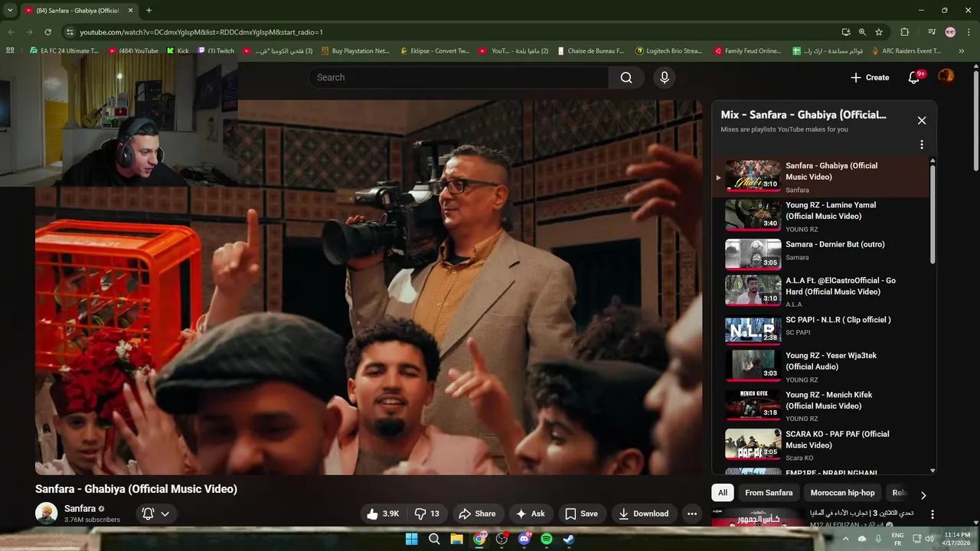Start voice search with the microphone icon

point(665,77)
